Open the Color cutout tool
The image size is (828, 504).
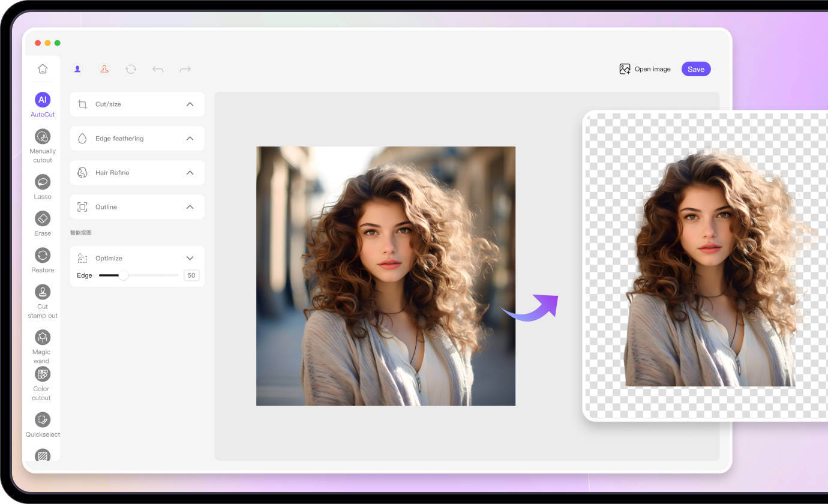click(x=43, y=374)
